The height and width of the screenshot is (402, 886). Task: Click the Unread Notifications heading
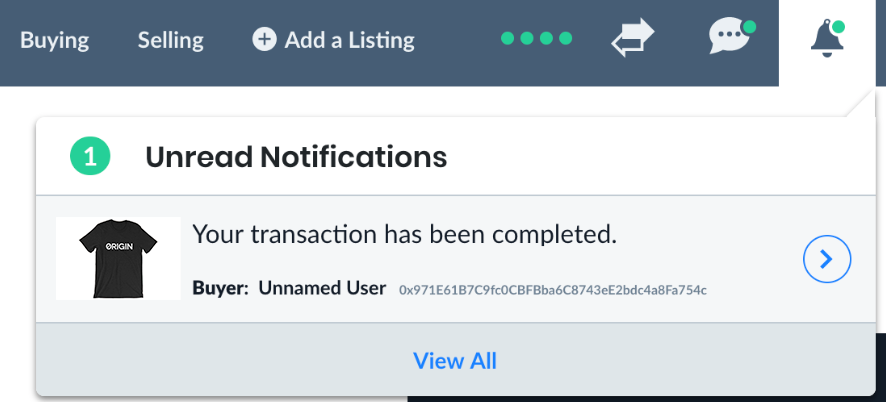(x=296, y=157)
